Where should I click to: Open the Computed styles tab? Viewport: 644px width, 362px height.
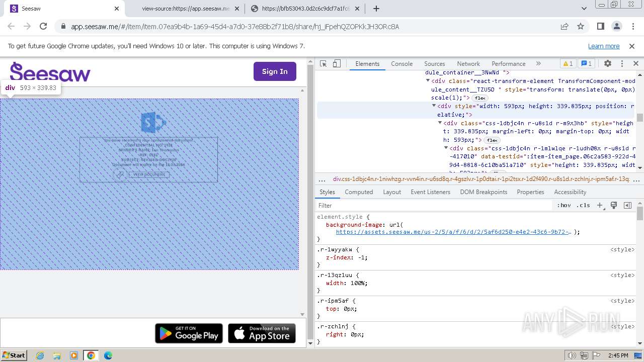[x=359, y=192]
